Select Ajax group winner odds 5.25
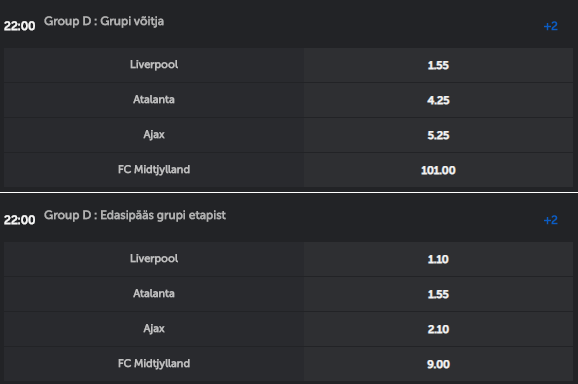This screenshot has height=384, width=578. pyautogui.click(x=438, y=135)
